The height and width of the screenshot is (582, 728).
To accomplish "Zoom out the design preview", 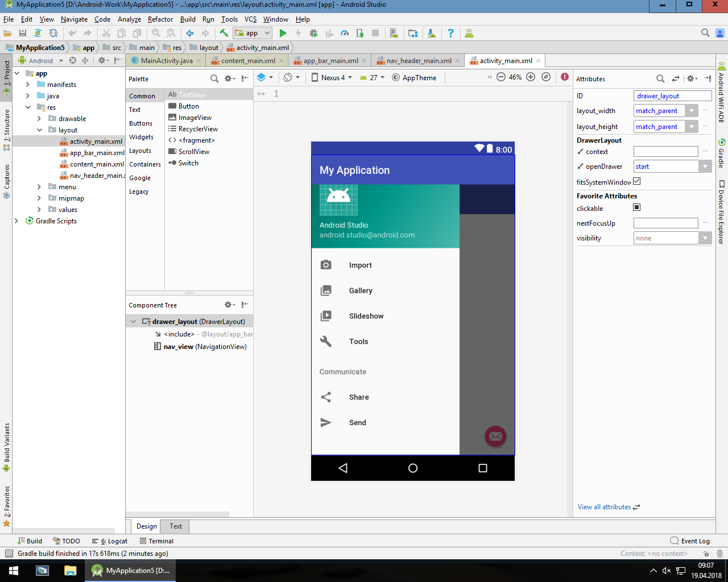I will pyautogui.click(x=500, y=77).
